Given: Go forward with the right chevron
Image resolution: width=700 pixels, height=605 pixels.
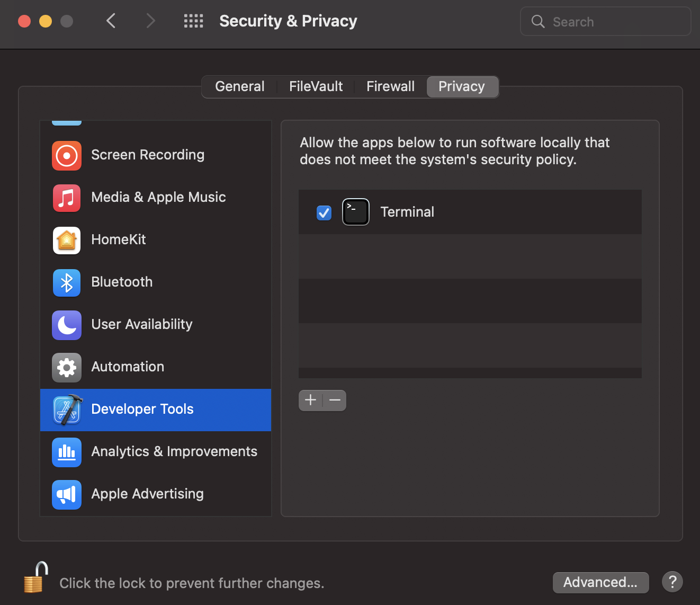Looking at the screenshot, I should pos(151,21).
